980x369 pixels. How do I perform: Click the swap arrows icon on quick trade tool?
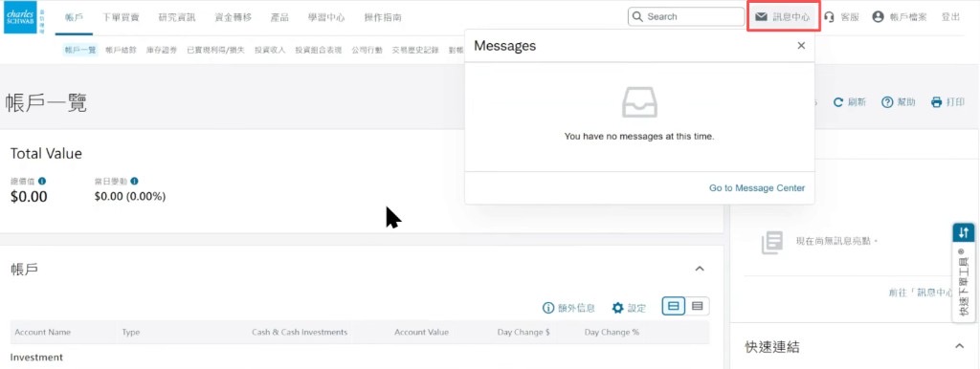[x=963, y=233]
